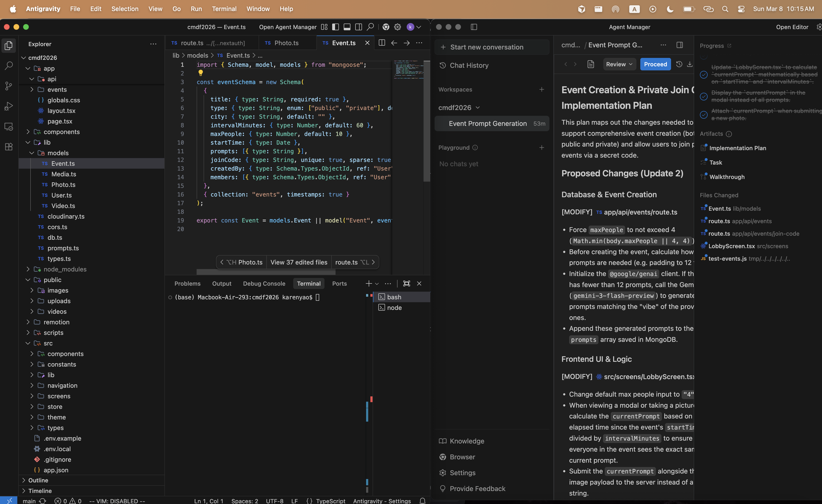Open the Review dropdown
This screenshot has width=822, height=504.
[x=619, y=64]
